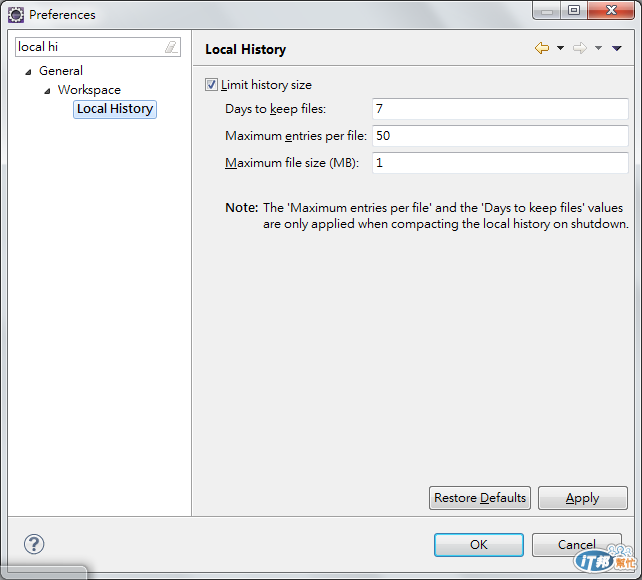The width and height of the screenshot is (642, 580).
Task: Collapse the General tree node
Action: point(28,72)
